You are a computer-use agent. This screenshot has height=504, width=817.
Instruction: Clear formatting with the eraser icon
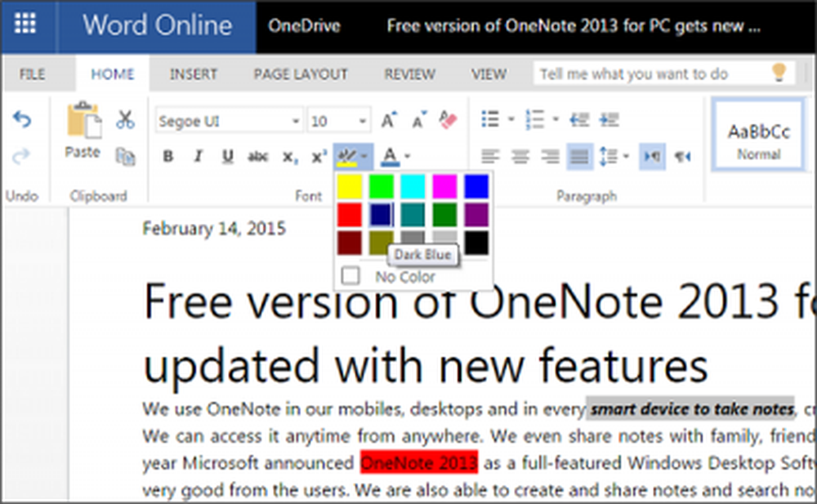(448, 120)
